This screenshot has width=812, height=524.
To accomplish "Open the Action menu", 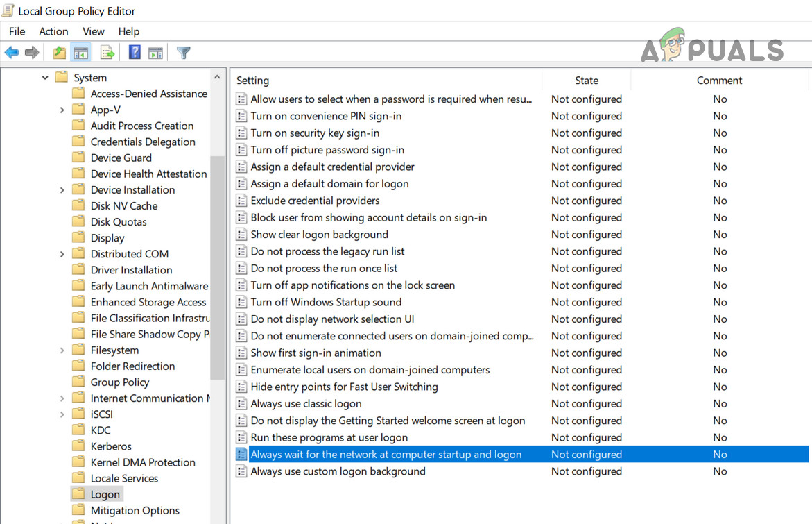I will pyautogui.click(x=53, y=31).
